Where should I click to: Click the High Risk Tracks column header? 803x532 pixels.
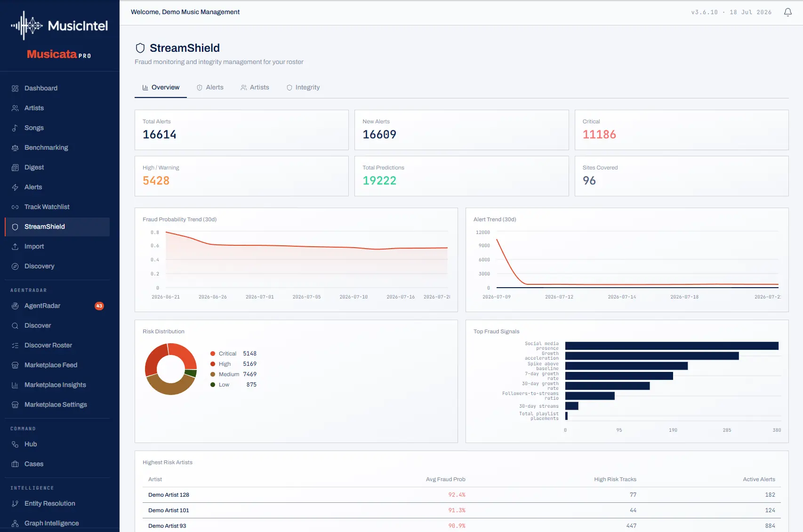click(x=615, y=479)
